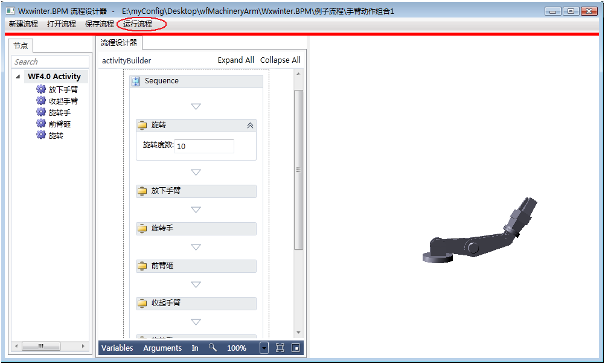Click Expand All in the designer

tap(235, 60)
